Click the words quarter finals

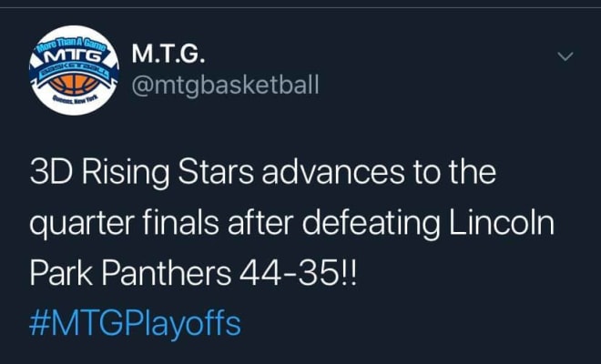pos(124,224)
